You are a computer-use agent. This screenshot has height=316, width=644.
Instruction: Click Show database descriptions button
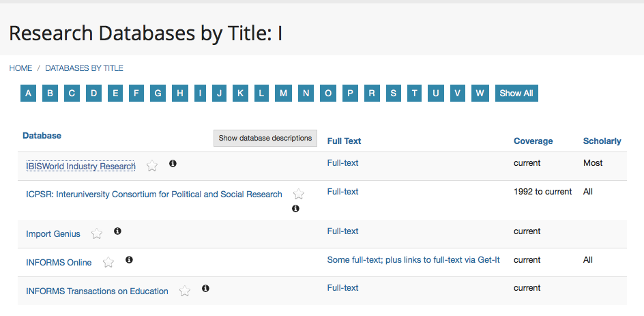click(x=265, y=138)
